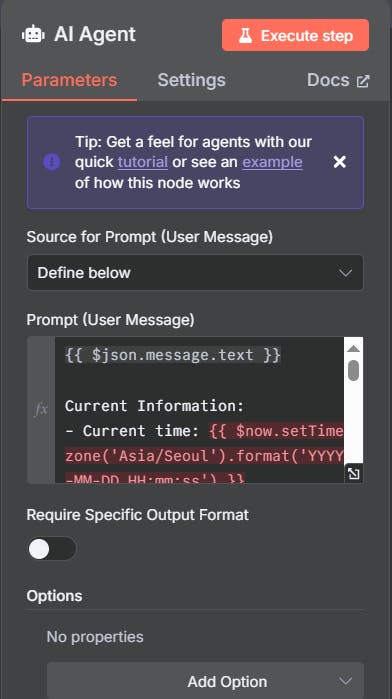Switch to the Parameters tab

(x=69, y=80)
